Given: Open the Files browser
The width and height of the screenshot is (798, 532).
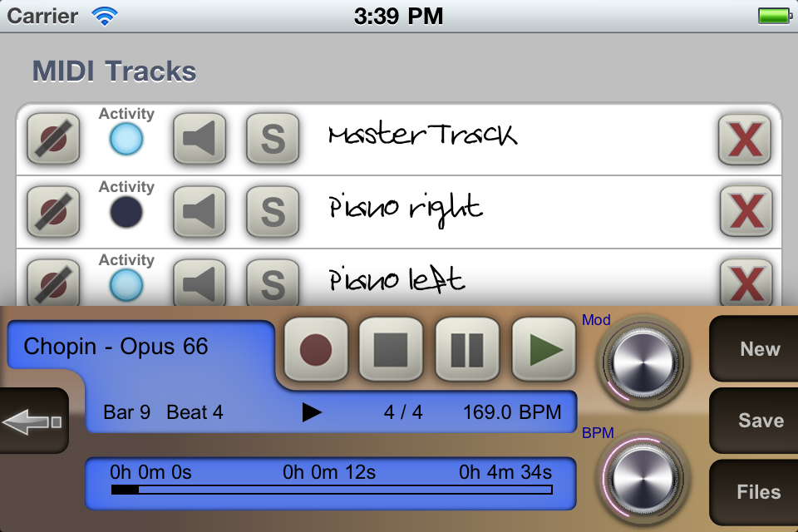Looking at the screenshot, I should tap(754, 492).
